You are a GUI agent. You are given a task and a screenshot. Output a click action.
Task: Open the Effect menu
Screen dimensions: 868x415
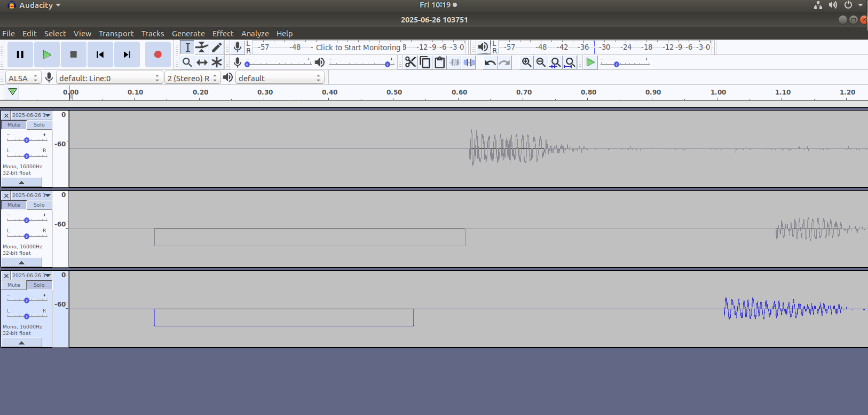pyautogui.click(x=223, y=33)
